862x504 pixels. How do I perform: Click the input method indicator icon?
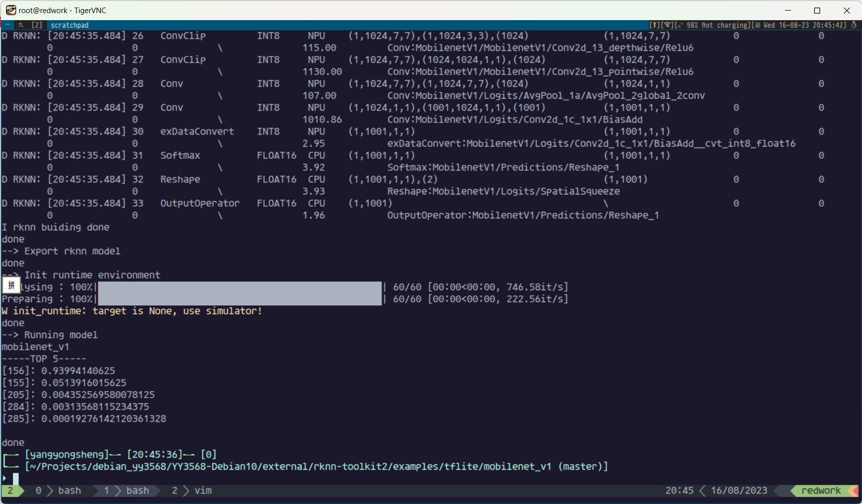(11, 285)
